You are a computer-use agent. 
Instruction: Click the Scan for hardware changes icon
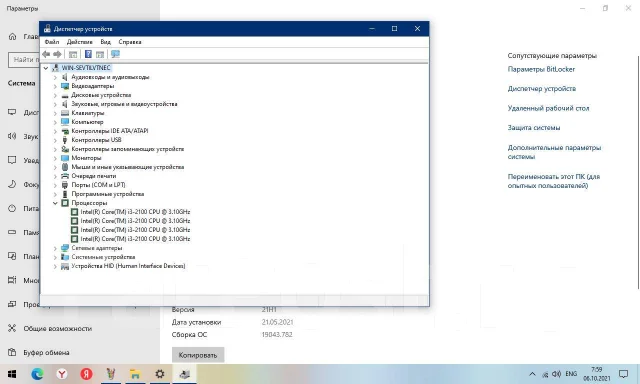(x=116, y=54)
